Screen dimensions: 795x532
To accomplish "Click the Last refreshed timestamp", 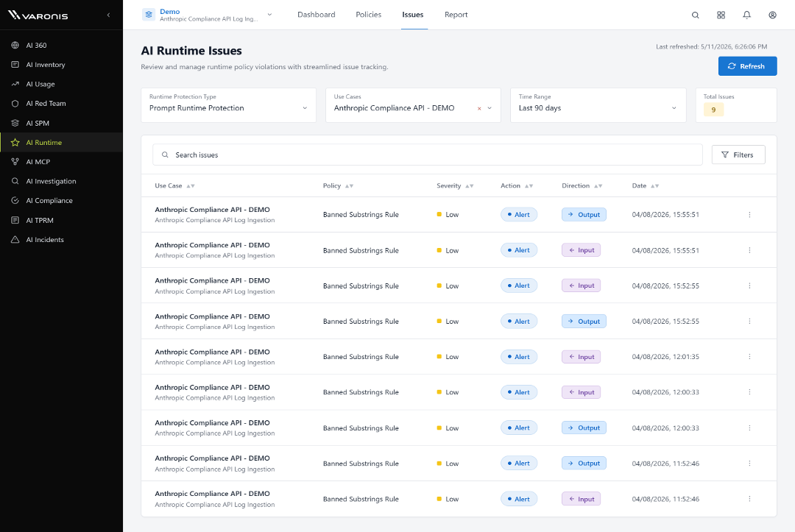I will point(711,46).
